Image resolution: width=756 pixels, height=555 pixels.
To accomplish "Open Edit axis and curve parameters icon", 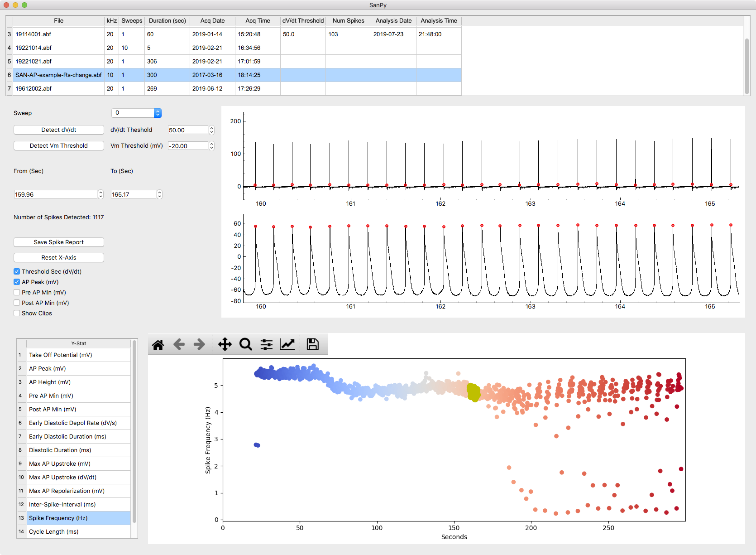I will 288,345.
